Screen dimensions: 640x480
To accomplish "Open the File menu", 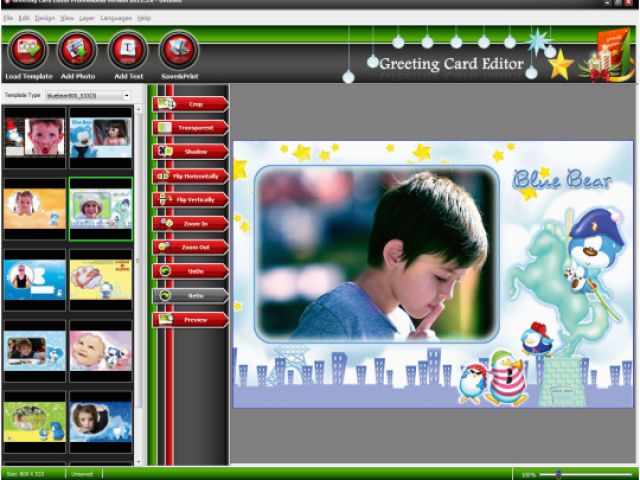I will [8, 18].
